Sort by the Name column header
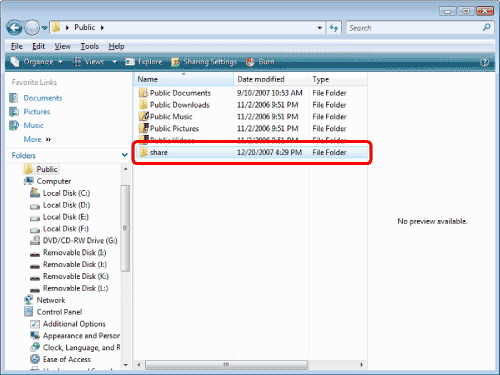Screen dimensions: 500x375 tap(184, 79)
